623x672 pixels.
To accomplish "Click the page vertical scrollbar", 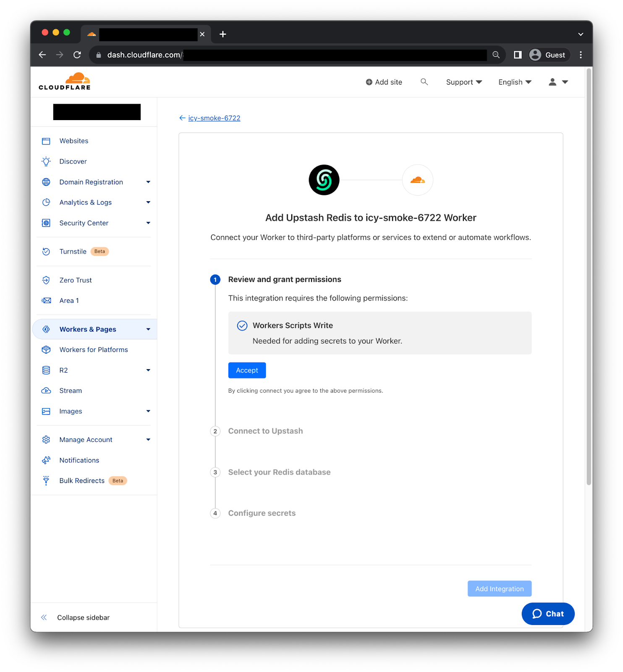I will 589,277.
